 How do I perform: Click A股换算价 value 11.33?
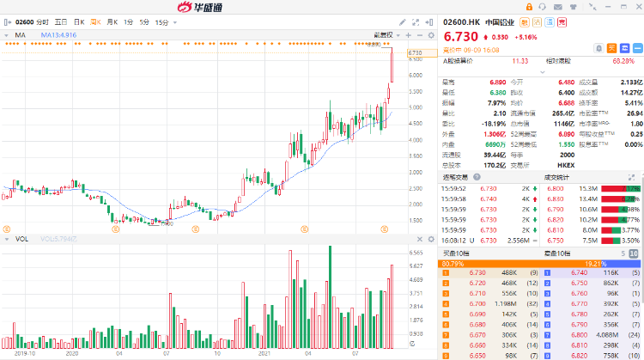tap(520, 61)
